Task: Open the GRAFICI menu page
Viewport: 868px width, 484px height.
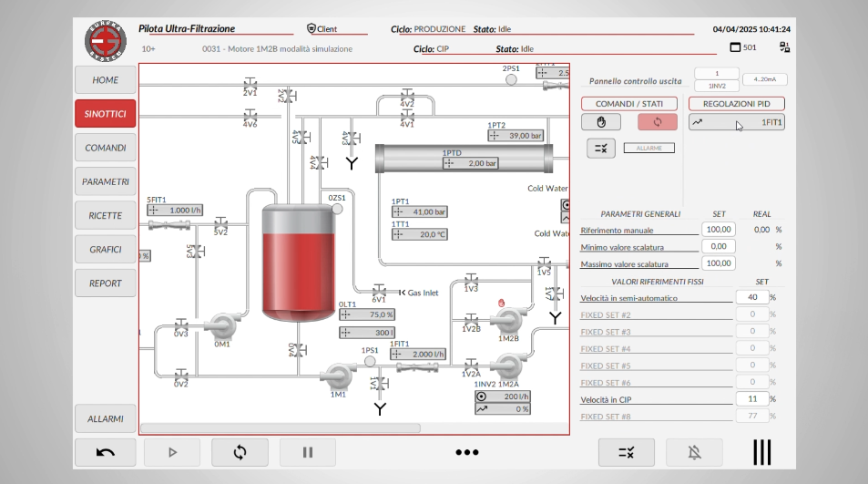Action: click(x=106, y=249)
